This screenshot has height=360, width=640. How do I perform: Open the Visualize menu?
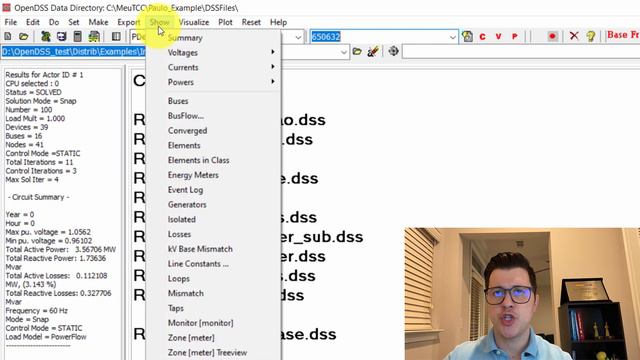pyautogui.click(x=194, y=22)
